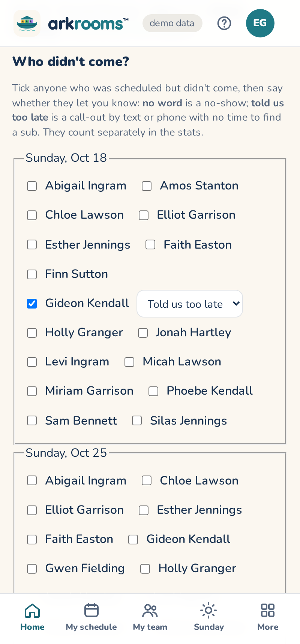Tick Phoebe Kendall checkbox
Viewport: 300px width, 644px height.
tap(153, 391)
